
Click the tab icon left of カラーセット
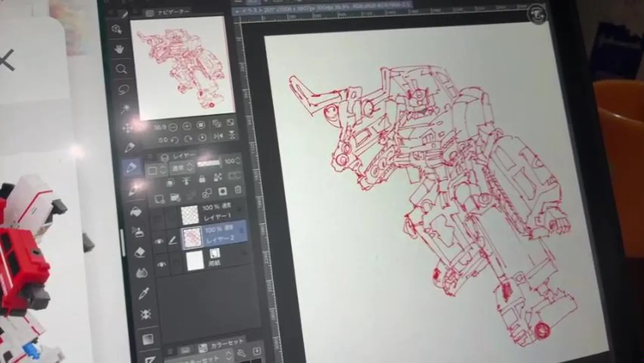(x=186, y=349)
